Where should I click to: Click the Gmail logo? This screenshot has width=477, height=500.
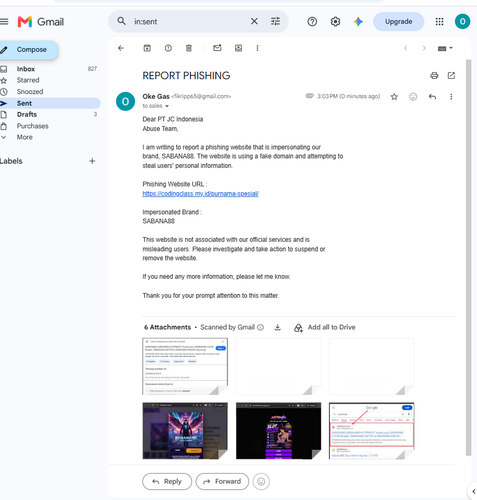click(41, 22)
